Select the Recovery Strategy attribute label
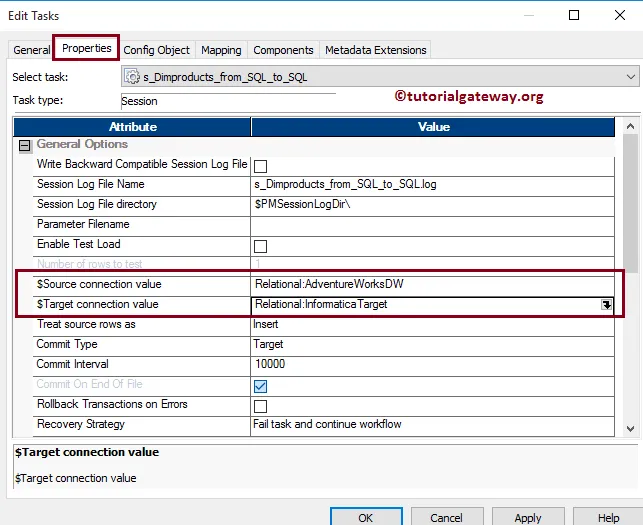Image resolution: width=643 pixels, height=525 pixels. tap(81, 425)
